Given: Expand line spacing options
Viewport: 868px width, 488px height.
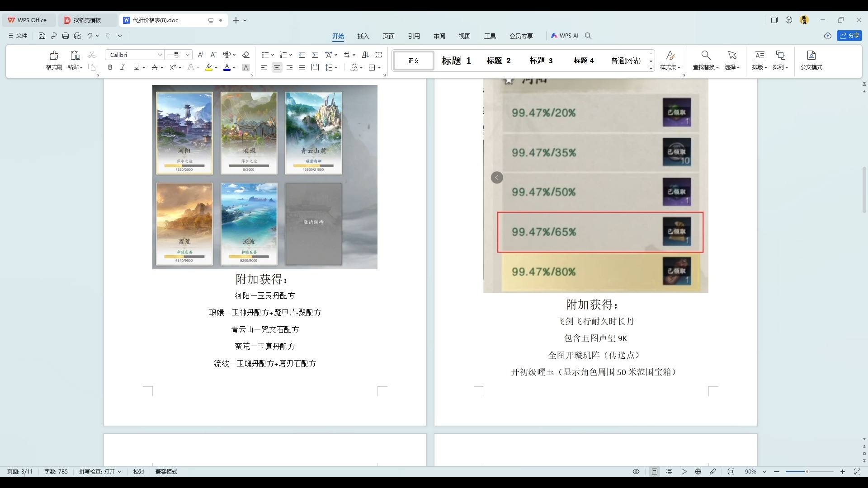Looking at the screenshot, I should pyautogui.click(x=336, y=68).
